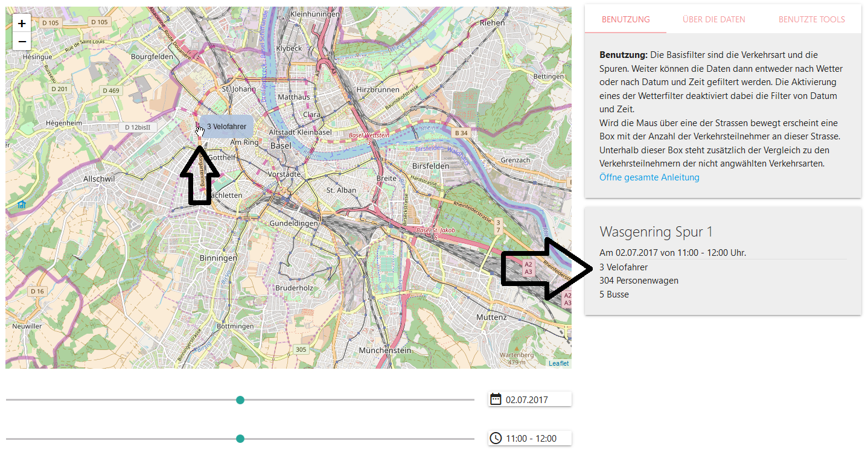The width and height of the screenshot is (868, 458).
Task: Click the time-of-day slider handle
Action: click(x=240, y=438)
